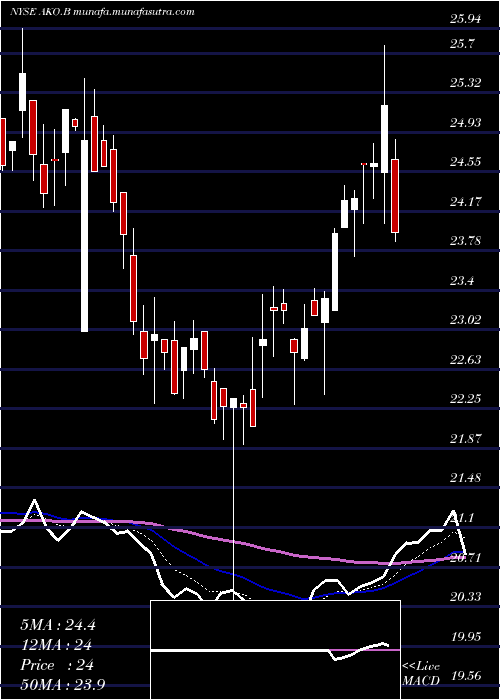500x700 pixels.
Task: Click the 25.7 price axis label
Action: 464,44
